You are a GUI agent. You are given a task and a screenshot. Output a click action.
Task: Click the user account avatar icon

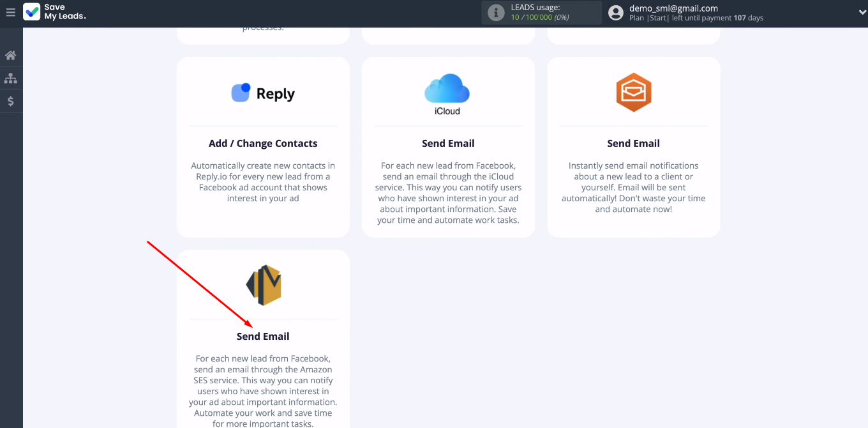(616, 13)
